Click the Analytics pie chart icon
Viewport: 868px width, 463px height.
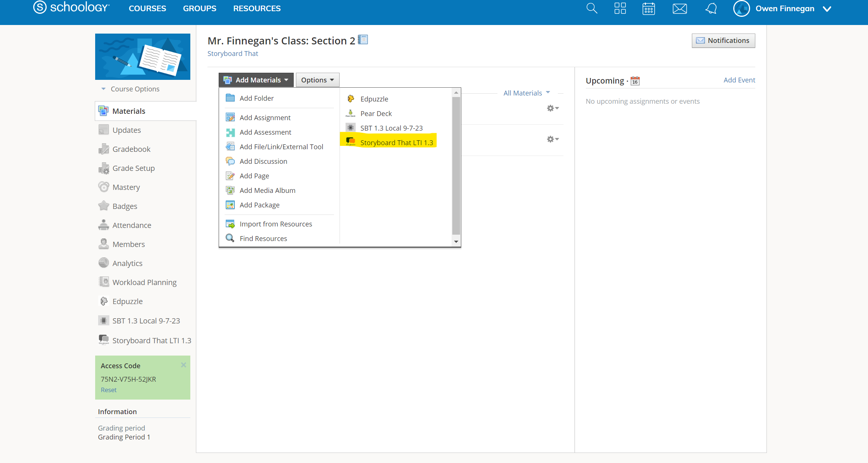[x=103, y=263]
